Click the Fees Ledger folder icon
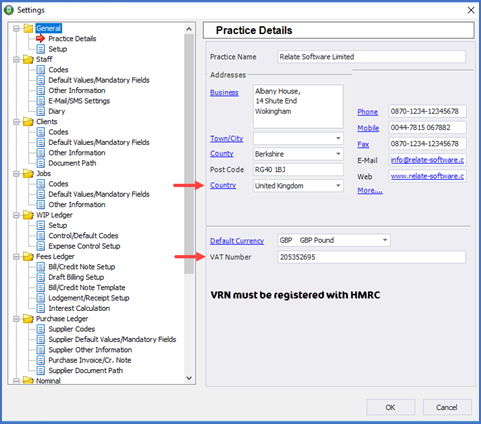Screen dimensions: 481x424 (x=28, y=257)
